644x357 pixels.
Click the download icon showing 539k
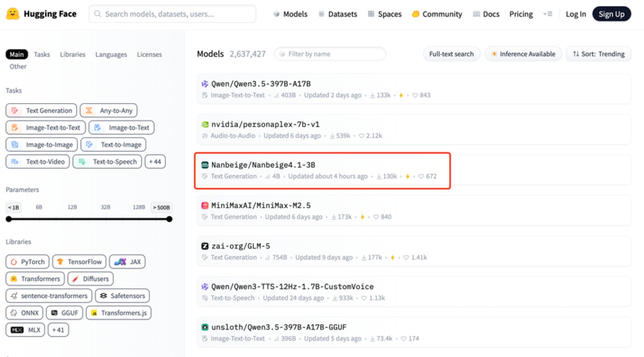pos(333,136)
